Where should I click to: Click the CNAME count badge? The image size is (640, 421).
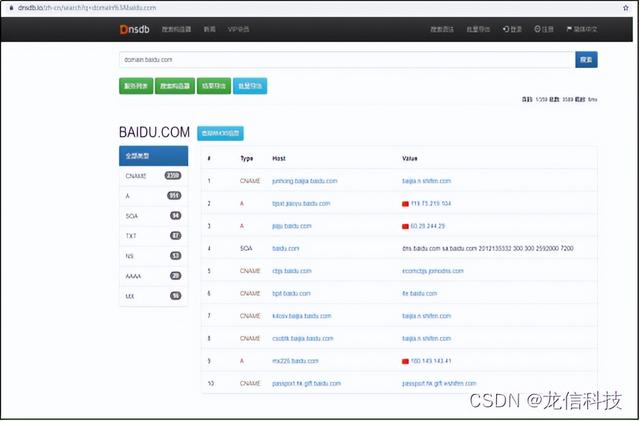(x=173, y=176)
